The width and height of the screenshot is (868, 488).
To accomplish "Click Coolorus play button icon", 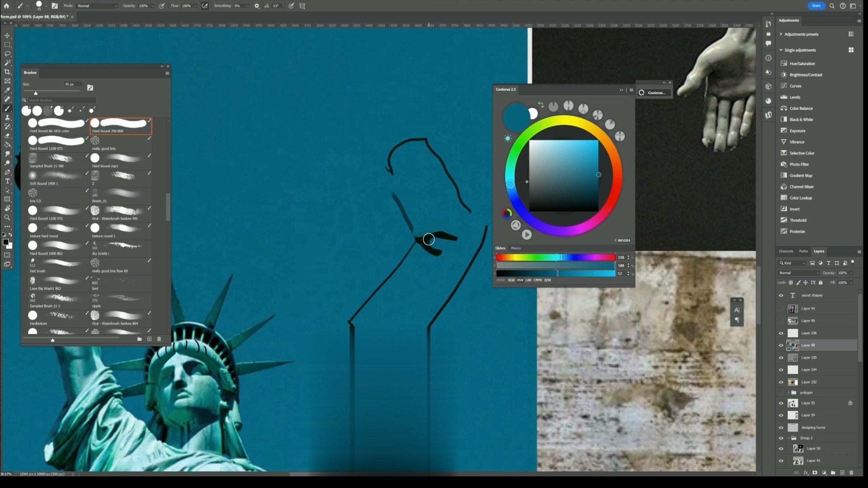I will point(527,235).
